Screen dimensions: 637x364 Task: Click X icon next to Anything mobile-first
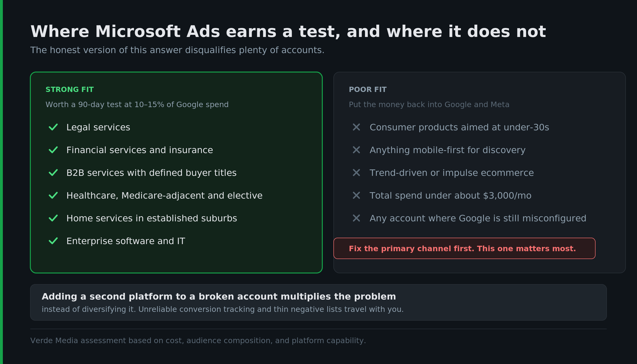(356, 150)
